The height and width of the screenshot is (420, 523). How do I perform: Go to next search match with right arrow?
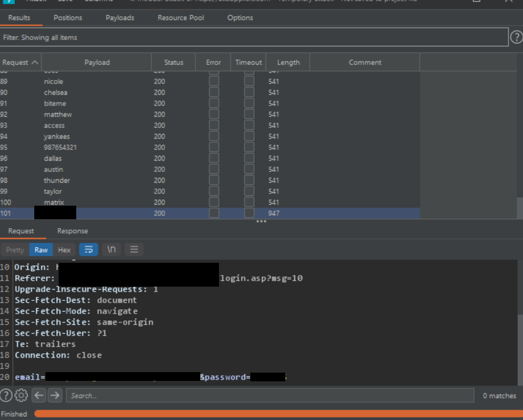tap(54, 395)
